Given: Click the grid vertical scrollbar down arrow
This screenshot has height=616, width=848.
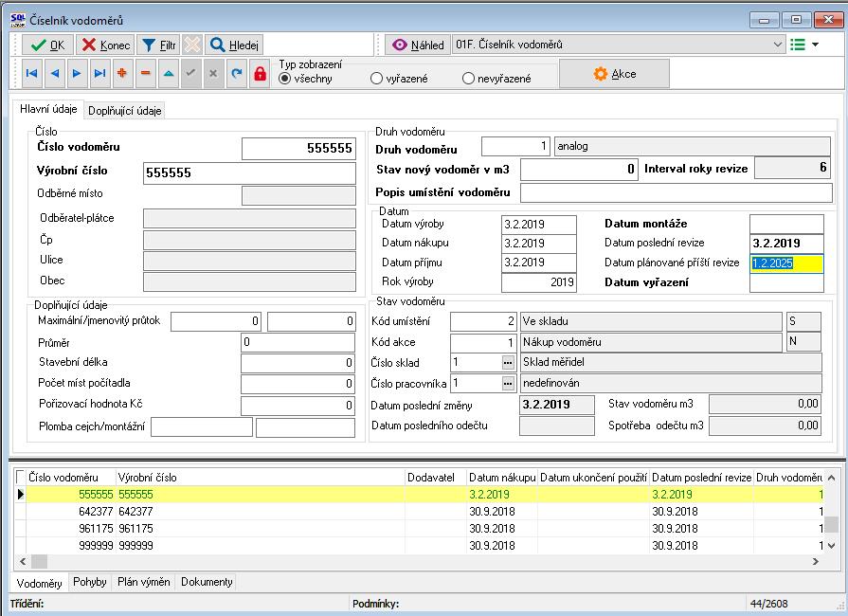Looking at the screenshot, I should (831, 546).
